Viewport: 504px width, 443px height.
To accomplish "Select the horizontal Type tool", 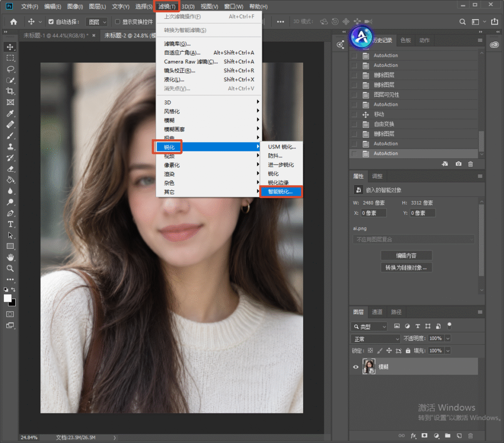I will click(10, 224).
